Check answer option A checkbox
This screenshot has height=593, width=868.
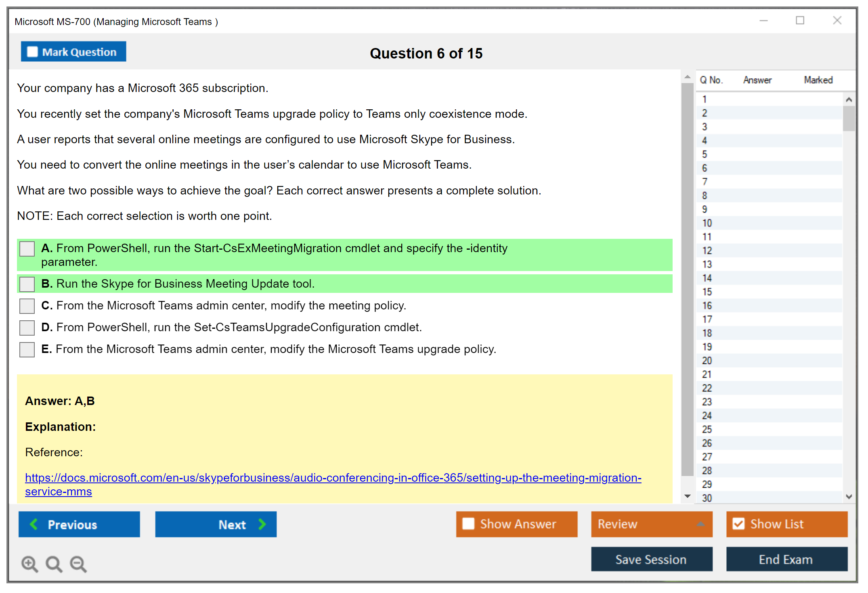tap(27, 249)
